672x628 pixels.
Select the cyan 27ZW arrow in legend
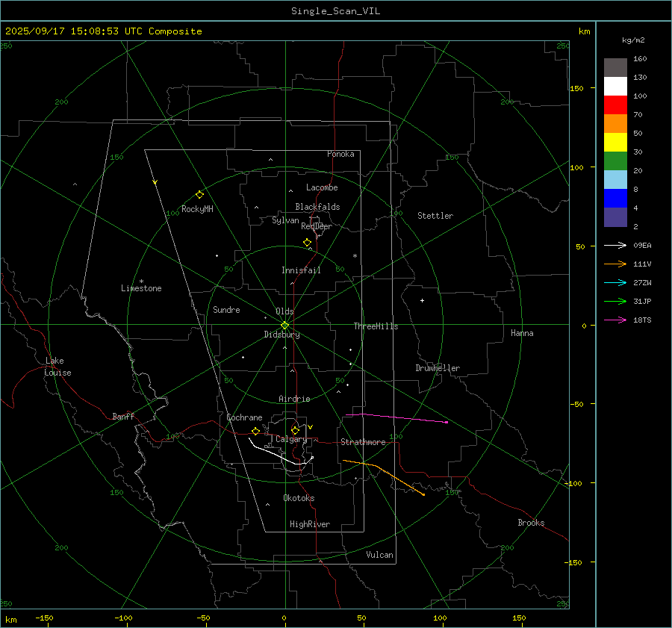615,282
